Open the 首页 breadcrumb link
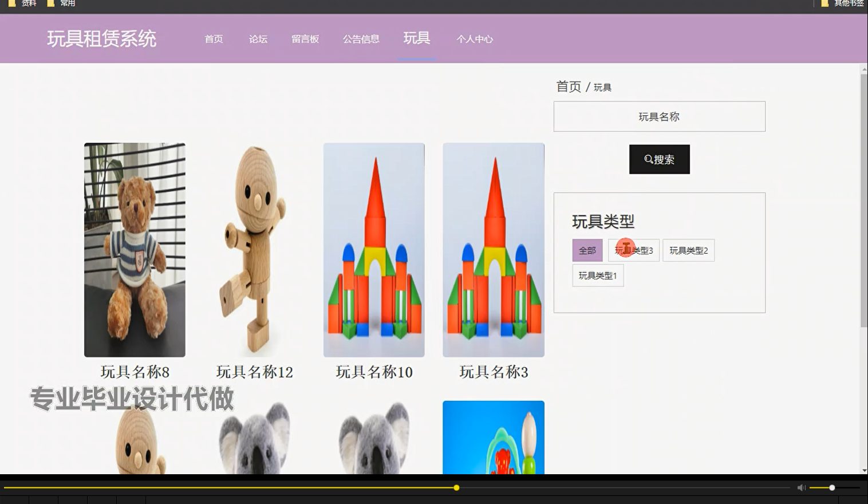Screen dimensions: 868x504 [x=567, y=86]
